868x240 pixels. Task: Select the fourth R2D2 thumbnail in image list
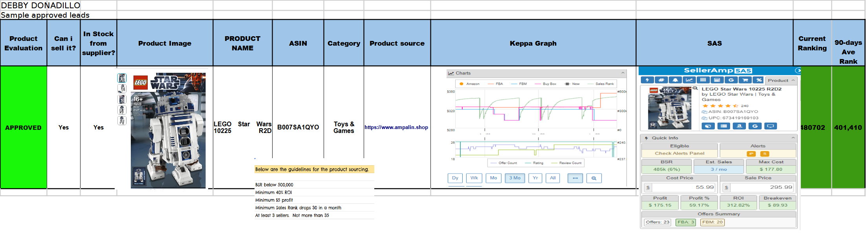tap(122, 110)
